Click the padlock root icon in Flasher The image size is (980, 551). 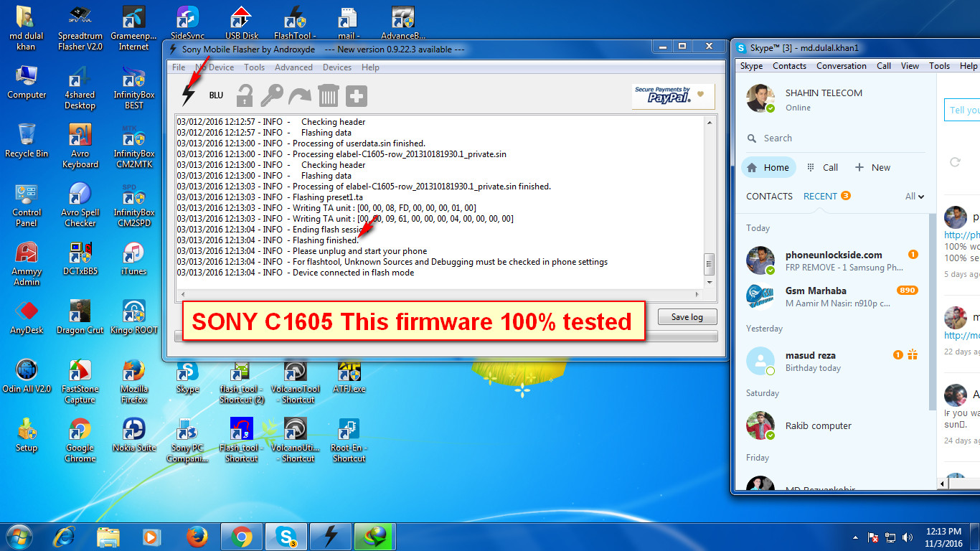245,95
